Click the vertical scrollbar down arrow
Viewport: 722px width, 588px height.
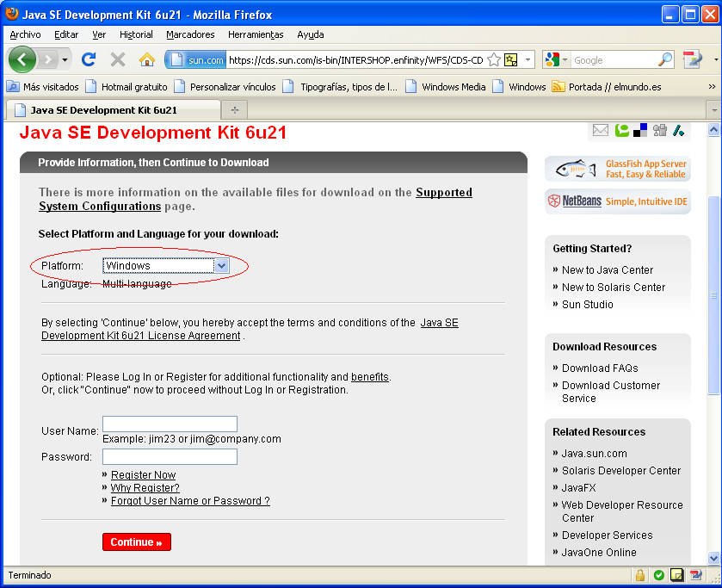(713, 558)
